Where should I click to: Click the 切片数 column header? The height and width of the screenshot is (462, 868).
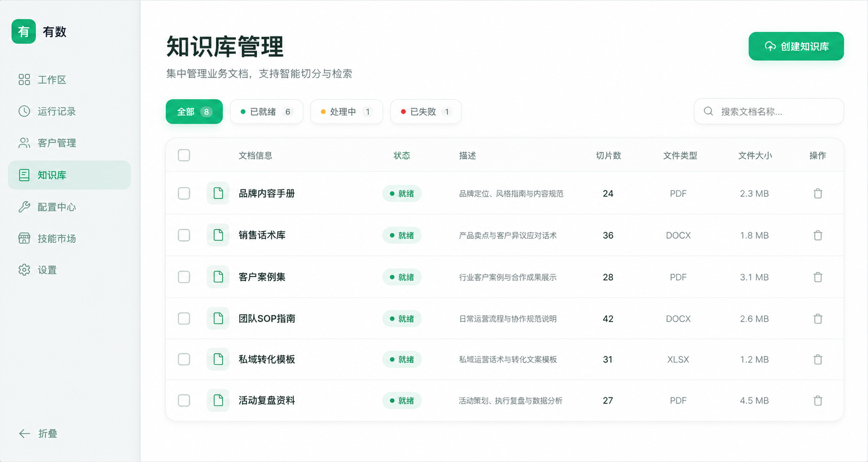(608, 156)
